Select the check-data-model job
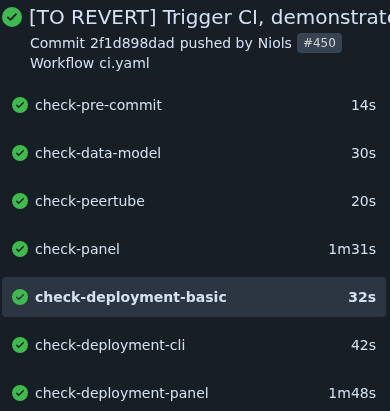Image resolution: width=390 pixels, height=411 pixels. pyautogui.click(x=194, y=153)
